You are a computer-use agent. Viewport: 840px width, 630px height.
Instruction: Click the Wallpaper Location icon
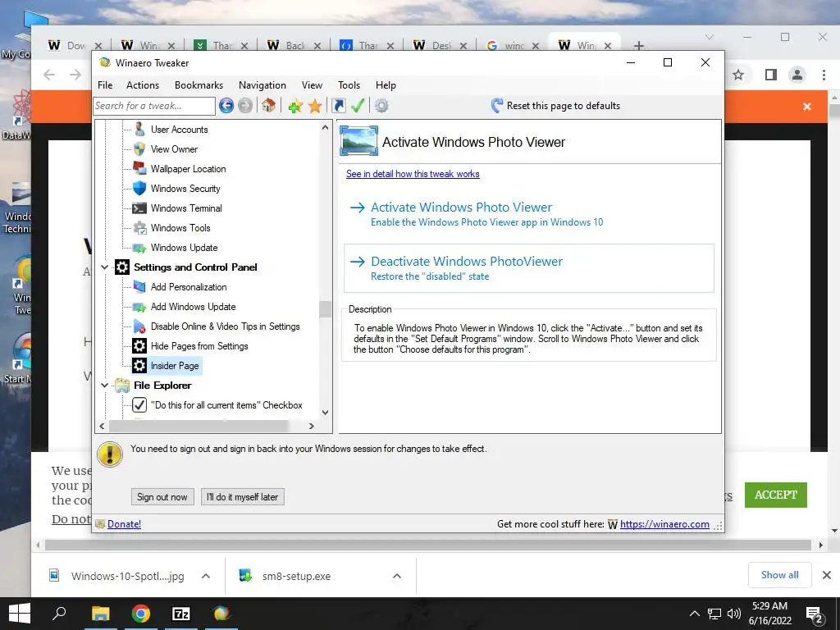(139, 169)
